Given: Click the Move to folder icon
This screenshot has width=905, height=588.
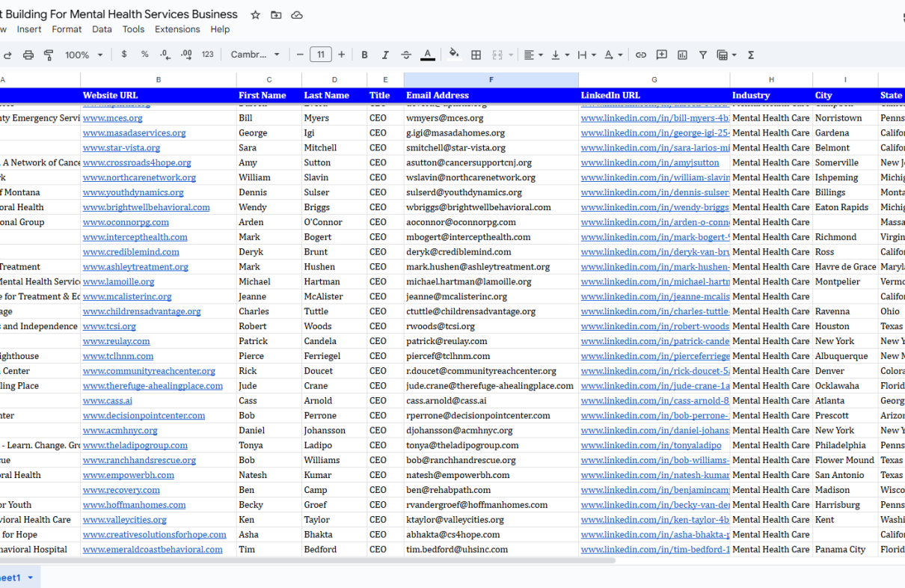Looking at the screenshot, I should tap(276, 15).
